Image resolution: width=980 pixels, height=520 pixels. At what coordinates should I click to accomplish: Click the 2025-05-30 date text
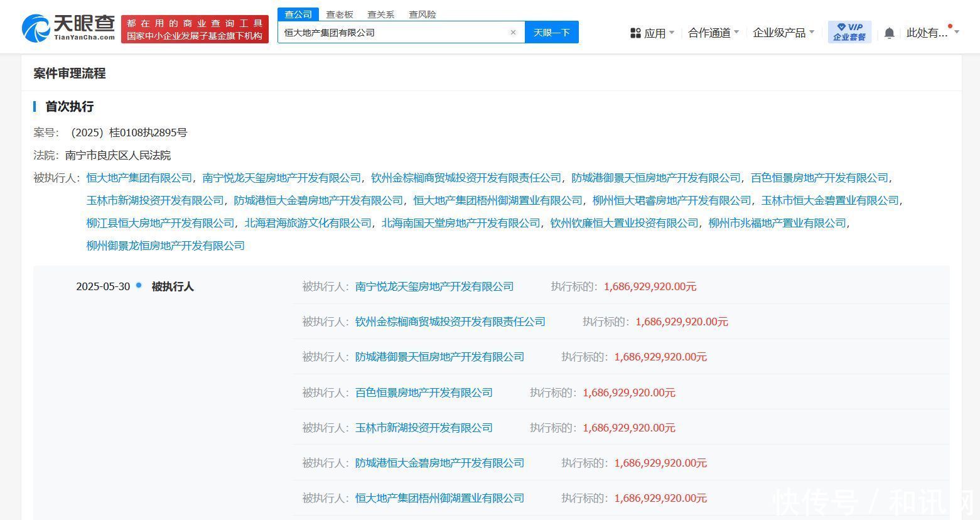(103, 286)
